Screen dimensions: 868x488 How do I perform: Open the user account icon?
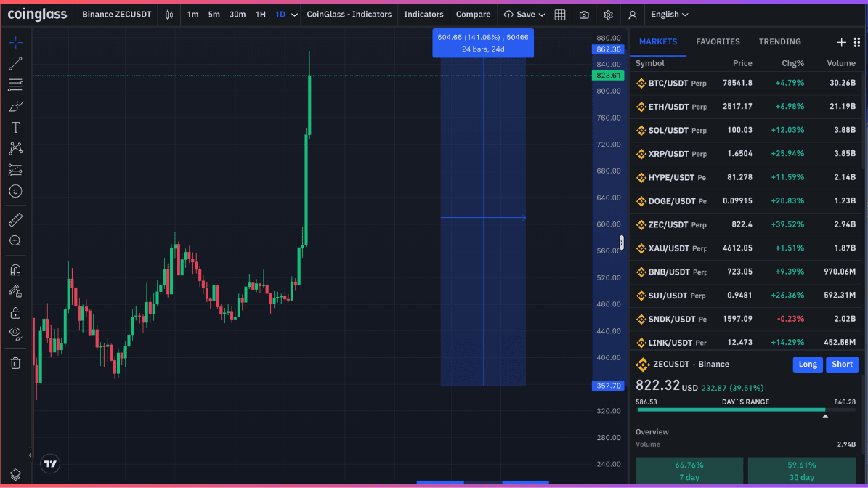(x=633, y=15)
